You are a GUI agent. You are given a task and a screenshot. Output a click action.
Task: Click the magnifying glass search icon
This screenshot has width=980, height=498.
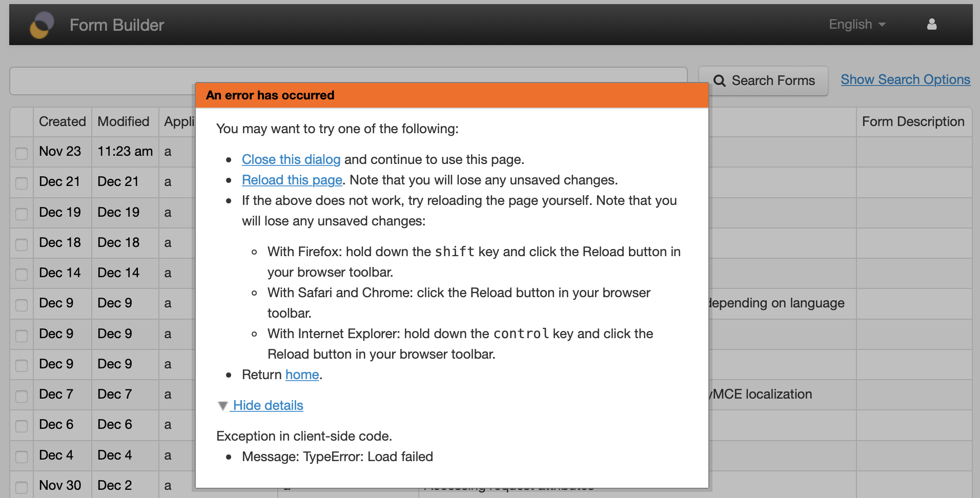720,80
